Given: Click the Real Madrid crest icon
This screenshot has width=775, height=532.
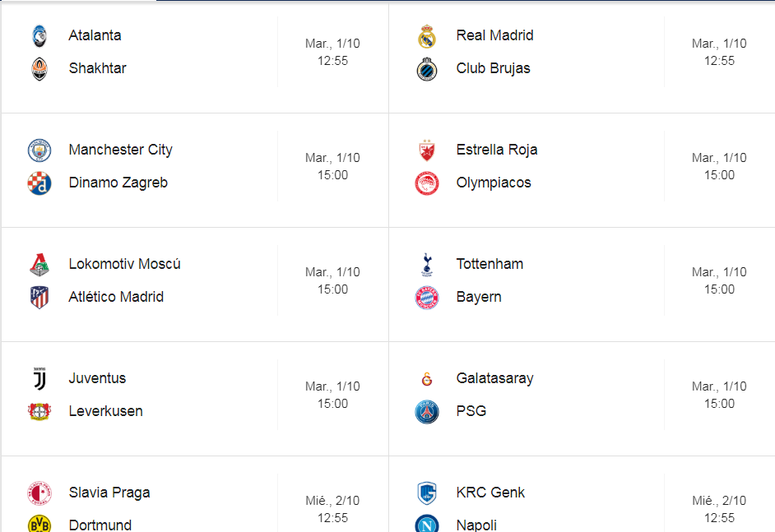Looking at the screenshot, I should (426, 36).
